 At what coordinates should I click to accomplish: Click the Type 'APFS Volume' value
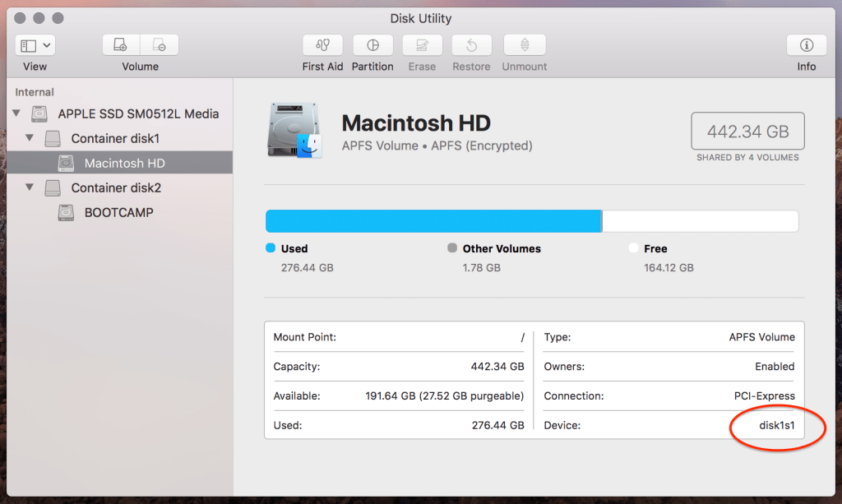tap(762, 337)
